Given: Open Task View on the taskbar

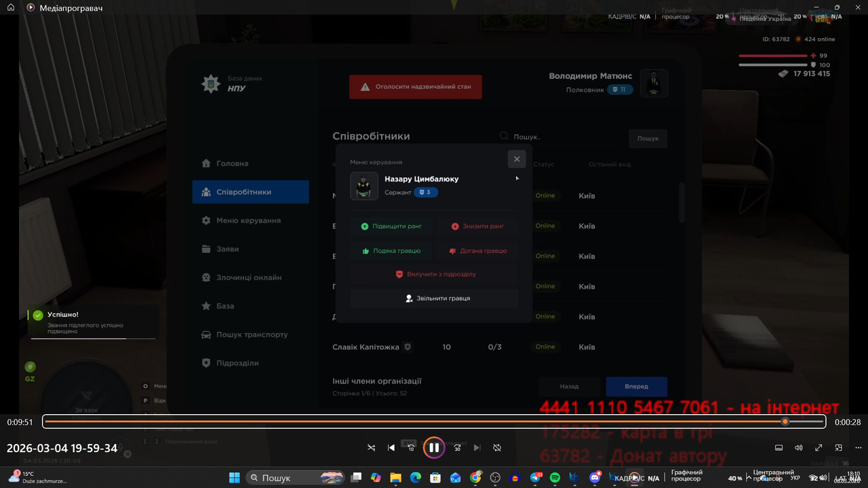Looking at the screenshot, I should click(356, 478).
